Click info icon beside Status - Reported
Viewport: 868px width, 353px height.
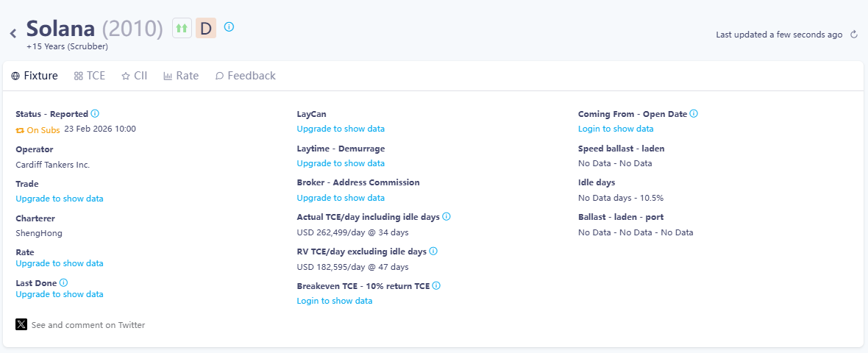click(x=95, y=114)
